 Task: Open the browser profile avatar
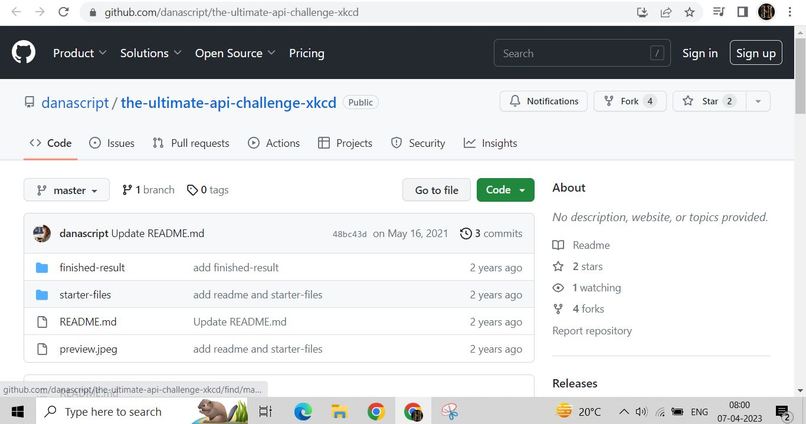pos(766,12)
